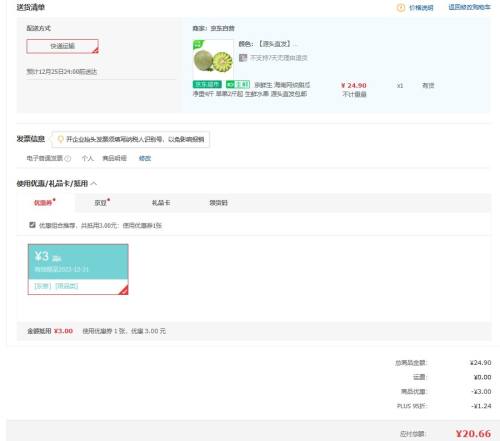The width and height of the screenshot is (500, 441).
Task: Click the green 生鲜 badge on product
Action: (238, 85)
